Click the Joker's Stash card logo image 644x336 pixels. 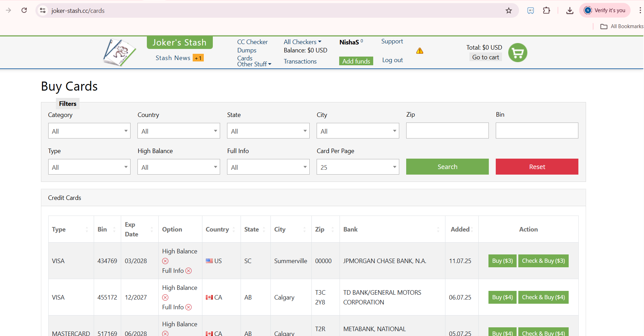pyautogui.click(x=119, y=52)
